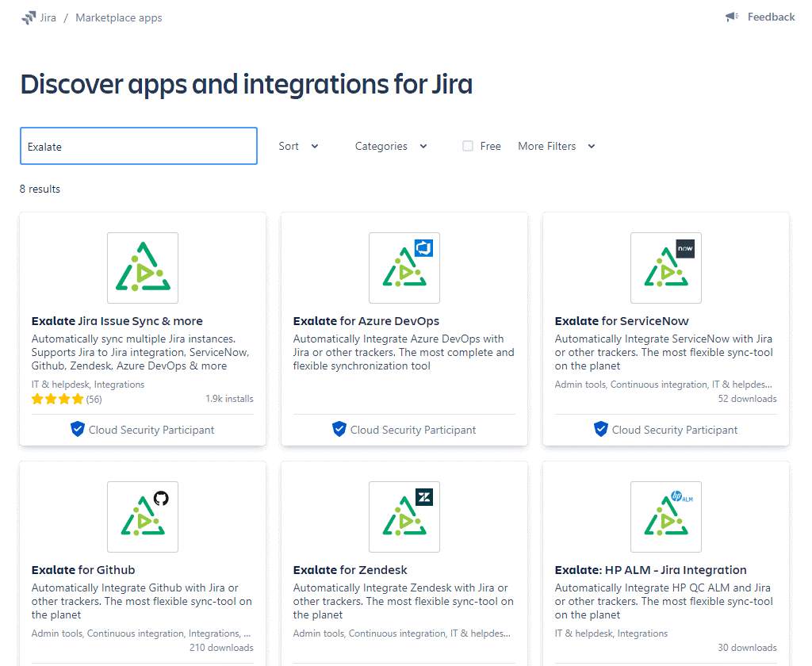This screenshot has width=812, height=666.
Task: Click the Sort chevron arrow
Action: 314,146
